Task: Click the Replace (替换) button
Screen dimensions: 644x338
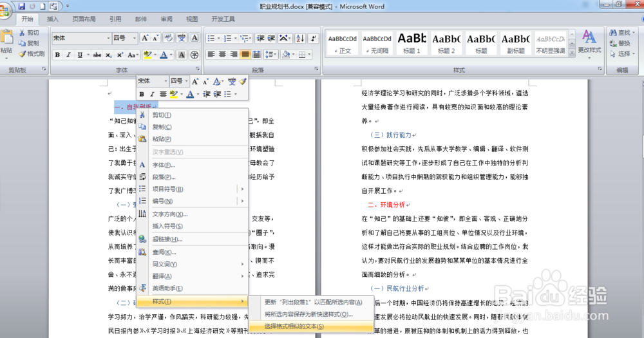Action: click(x=620, y=43)
